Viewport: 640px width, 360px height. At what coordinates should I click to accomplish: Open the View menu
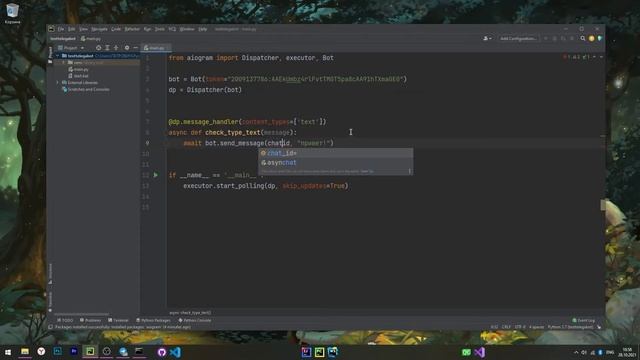(x=83, y=29)
